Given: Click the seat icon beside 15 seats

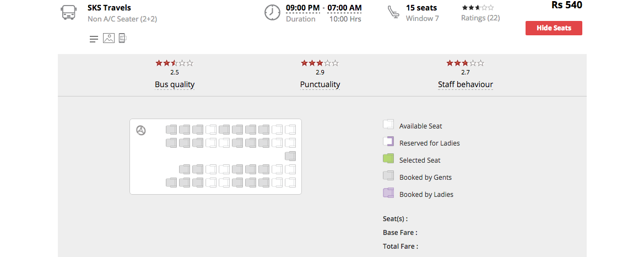Looking at the screenshot, I should [393, 12].
